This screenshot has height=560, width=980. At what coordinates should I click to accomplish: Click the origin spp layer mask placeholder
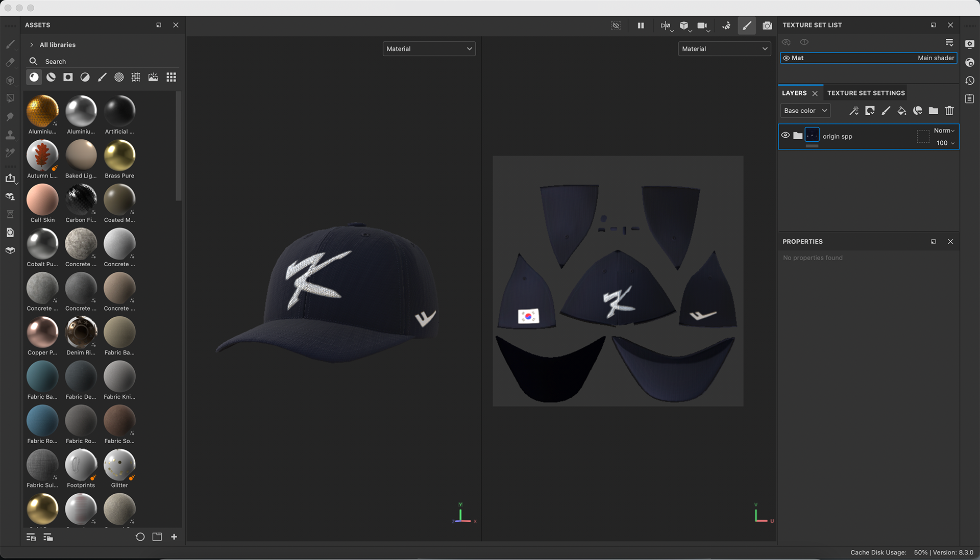tap(923, 137)
